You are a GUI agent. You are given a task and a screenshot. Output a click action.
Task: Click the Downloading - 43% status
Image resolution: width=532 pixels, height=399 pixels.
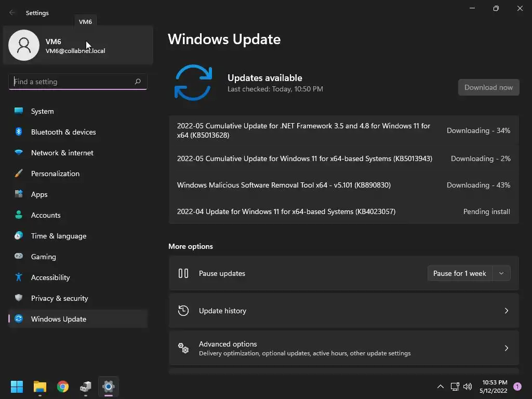pos(478,185)
